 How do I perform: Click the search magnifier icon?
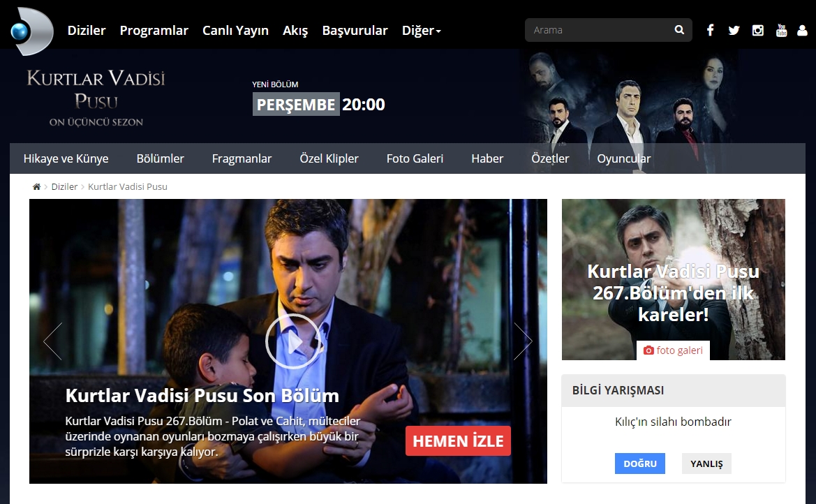tap(679, 30)
